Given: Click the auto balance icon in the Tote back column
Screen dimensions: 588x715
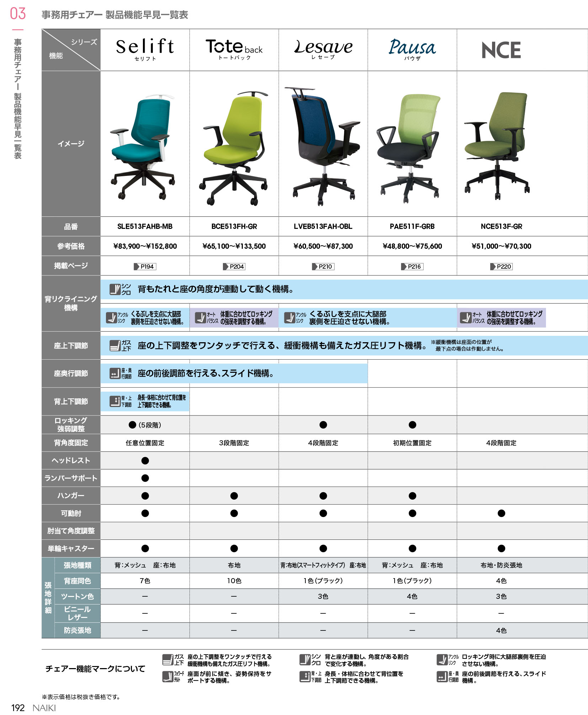Looking at the screenshot, I should click(x=201, y=318).
